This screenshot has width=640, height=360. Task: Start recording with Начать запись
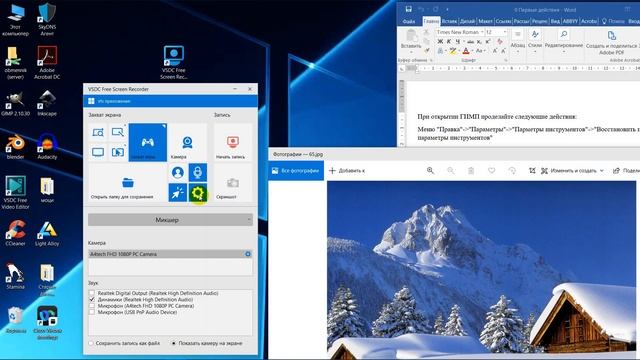[x=233, y=142]
